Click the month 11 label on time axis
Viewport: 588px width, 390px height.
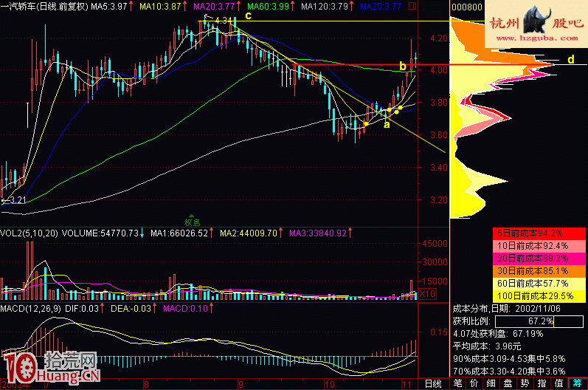[x=407, y=384]
